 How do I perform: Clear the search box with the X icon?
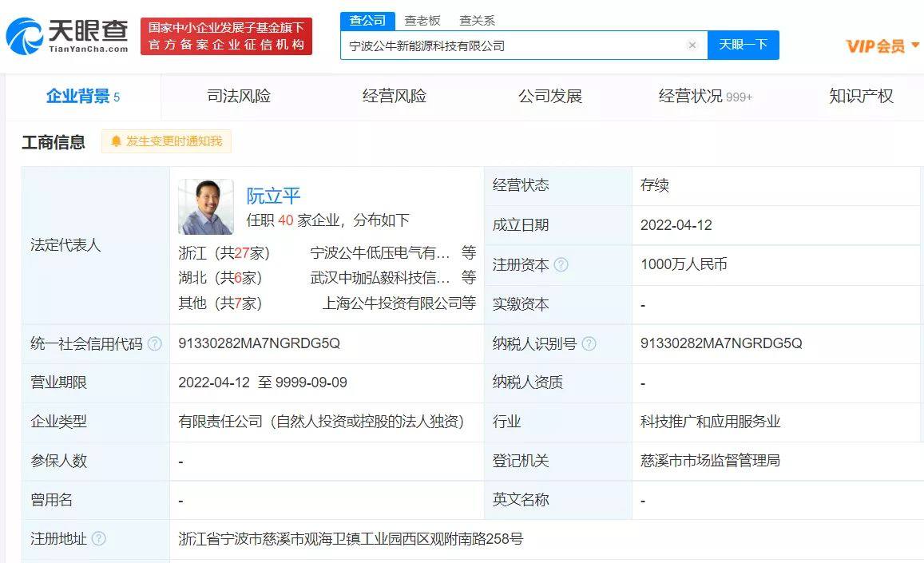click(692, 46)
